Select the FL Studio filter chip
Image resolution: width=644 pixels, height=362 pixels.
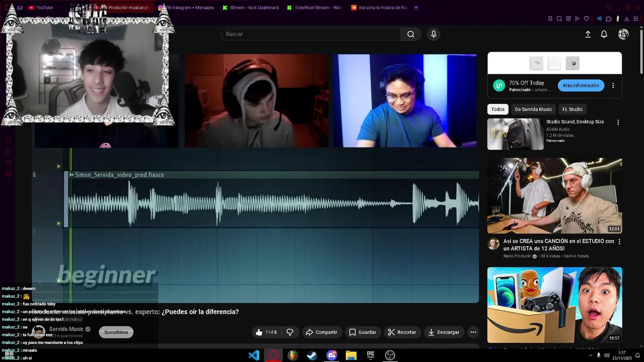tap(572, 109)
